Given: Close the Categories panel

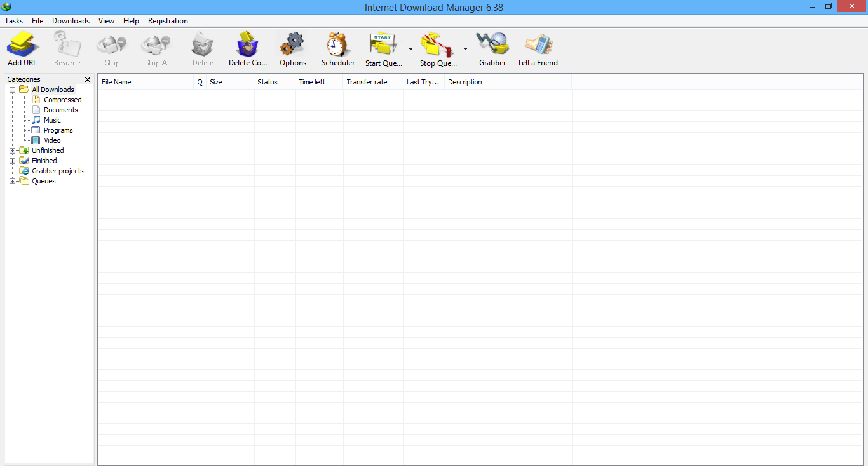Looking at the screenshot, I should [x=88, y=80].
